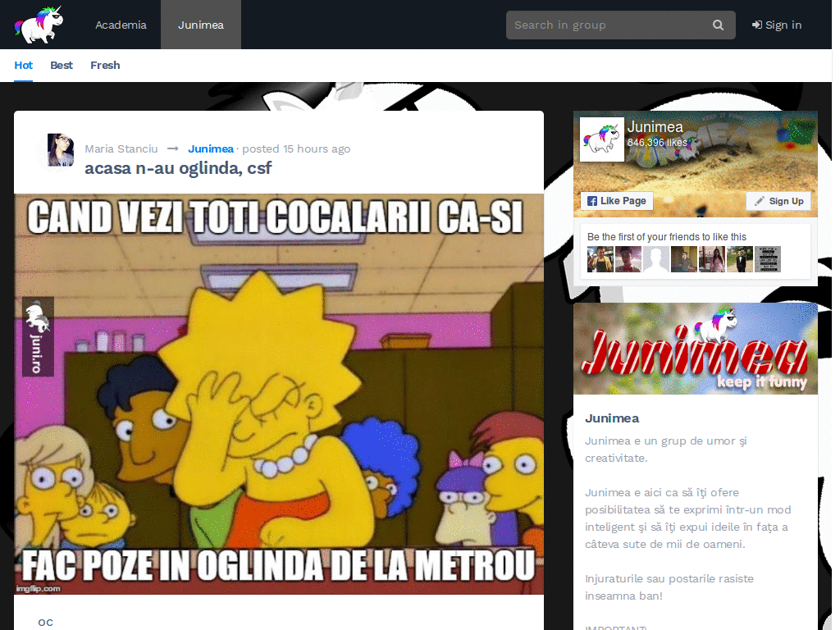Click the first friend avatar in the Facebook widget

[x=600, y=259]
